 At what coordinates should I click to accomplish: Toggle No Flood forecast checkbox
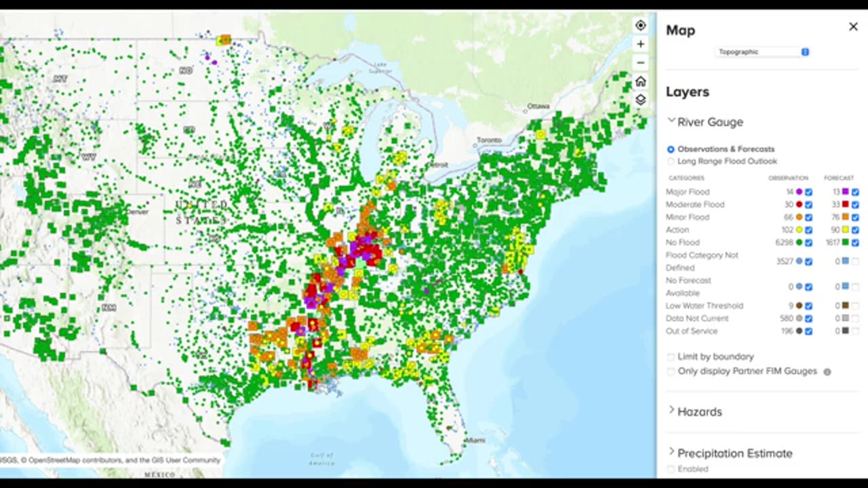pyautogui.click(x=855, y=243)
